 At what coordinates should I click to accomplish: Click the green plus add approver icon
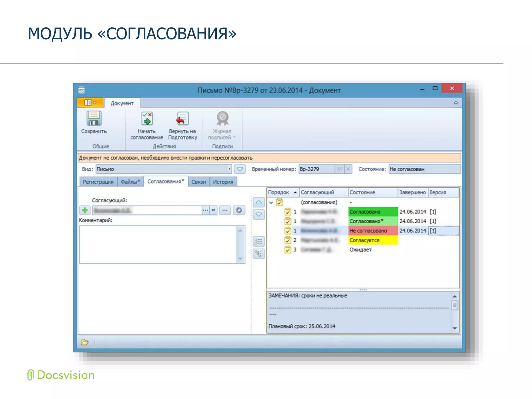pos(85,210)
